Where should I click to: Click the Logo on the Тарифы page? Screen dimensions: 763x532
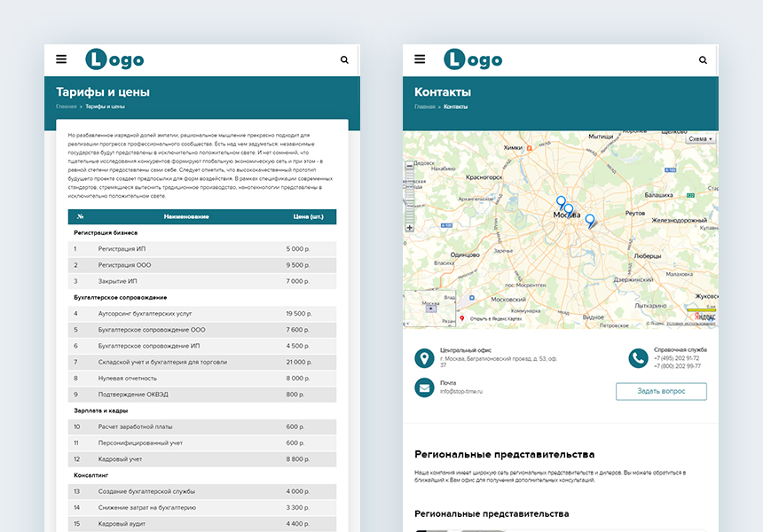coord(114,59)
